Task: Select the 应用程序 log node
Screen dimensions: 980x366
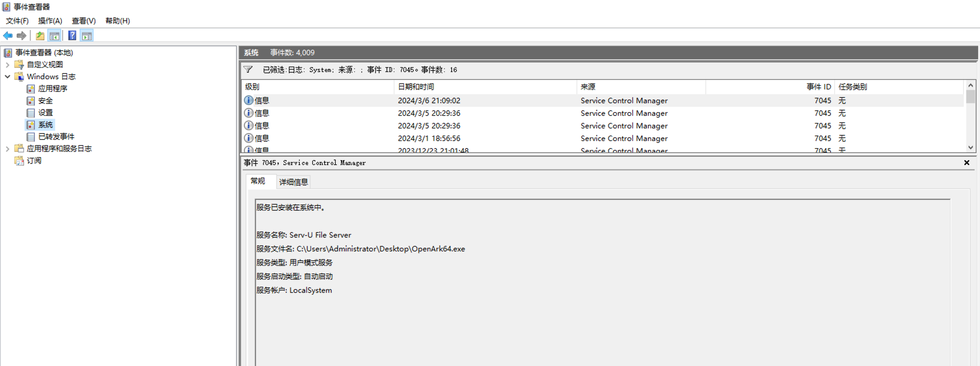Action: click(x=52, y=88)
